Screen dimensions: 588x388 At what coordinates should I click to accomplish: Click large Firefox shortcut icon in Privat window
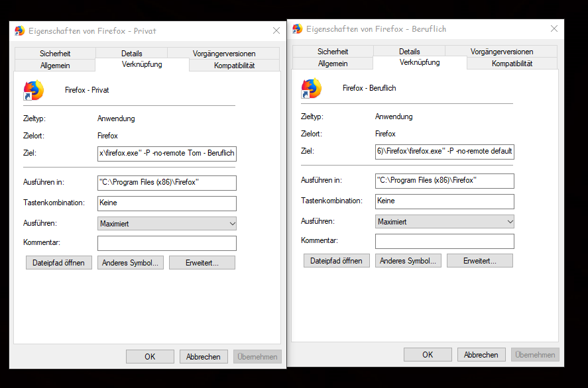point(34,90)
